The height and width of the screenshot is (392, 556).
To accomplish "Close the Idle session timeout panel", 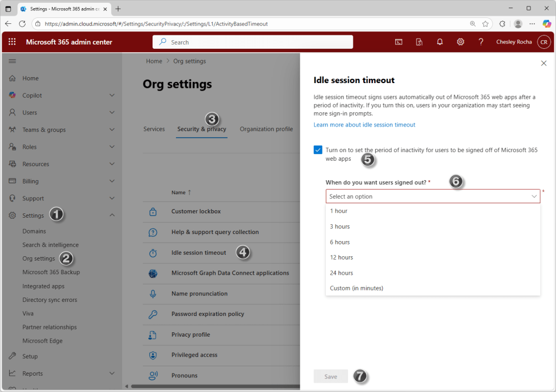I will pyautogui.click(x=544, y=64).
